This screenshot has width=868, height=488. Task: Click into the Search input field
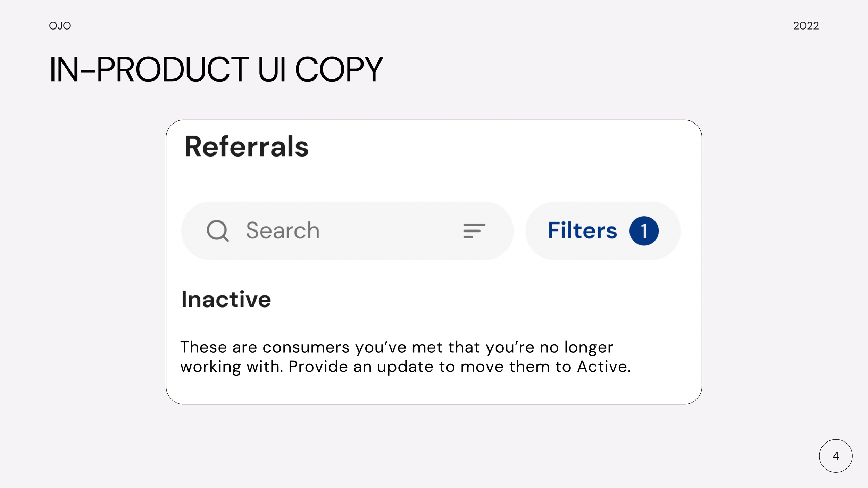click(347, 231)
